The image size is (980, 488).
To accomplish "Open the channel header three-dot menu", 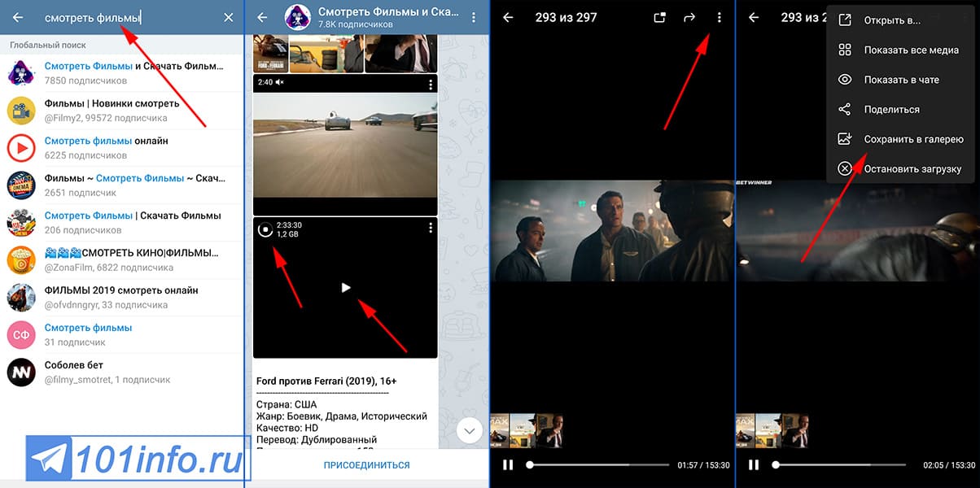I will click(x=474, y=17).
